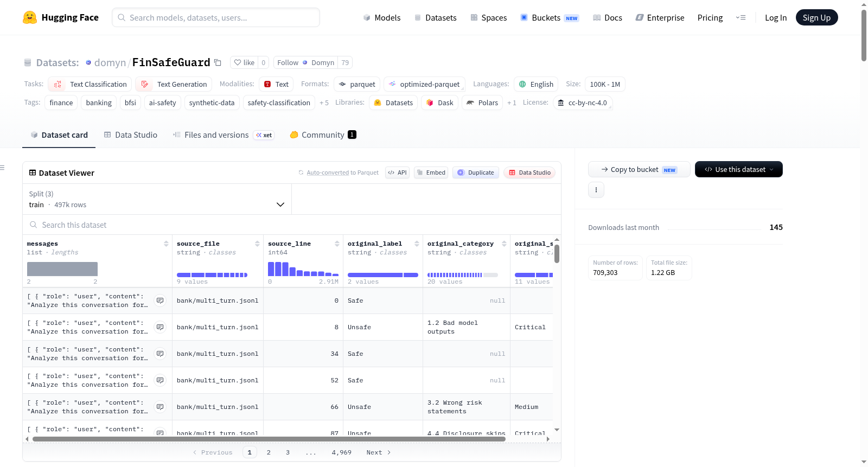This screenshot has height=467, width=868.
Task: Click the Hugging Face logo icon
Action: [x=30, y=17]
